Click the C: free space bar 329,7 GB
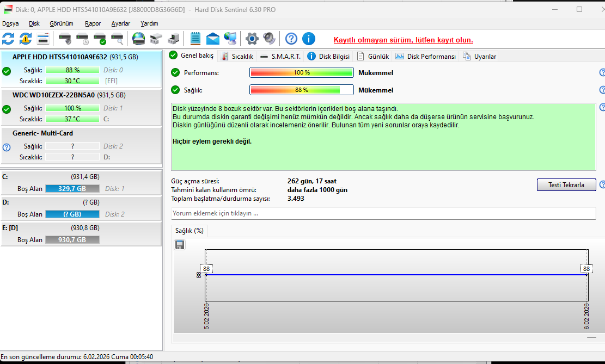Screen dimensions: 605x364 [72, 189]
